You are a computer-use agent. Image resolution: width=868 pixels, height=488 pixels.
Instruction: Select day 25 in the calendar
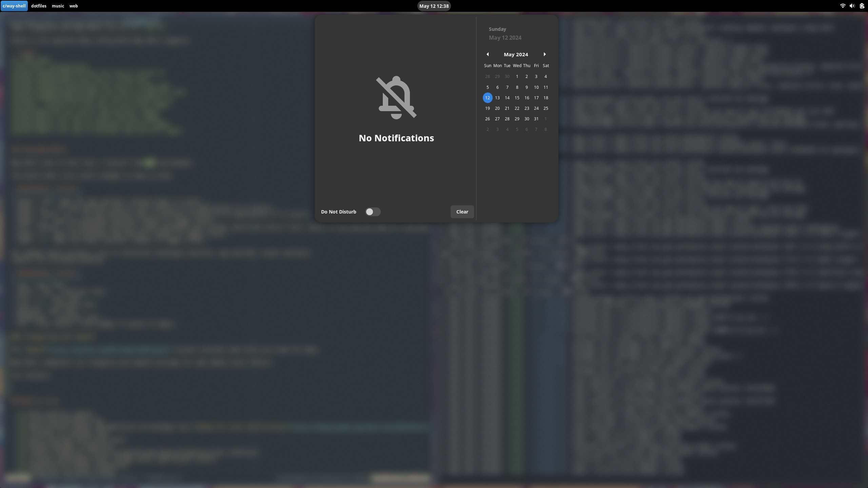[546, 108]
